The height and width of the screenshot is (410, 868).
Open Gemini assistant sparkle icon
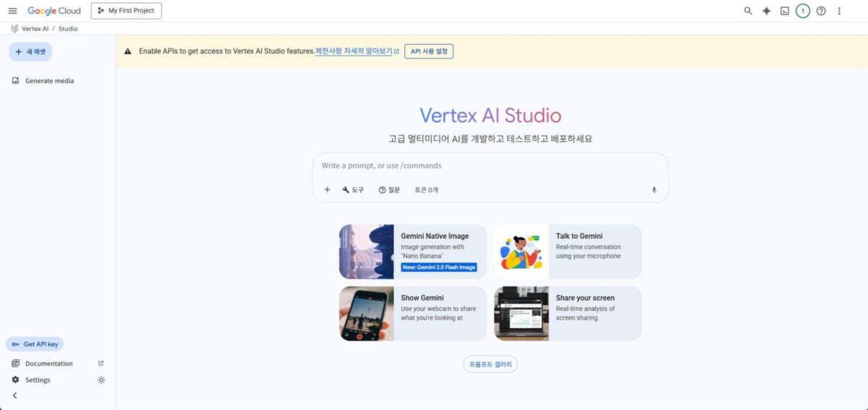click(x=767, y=11)
